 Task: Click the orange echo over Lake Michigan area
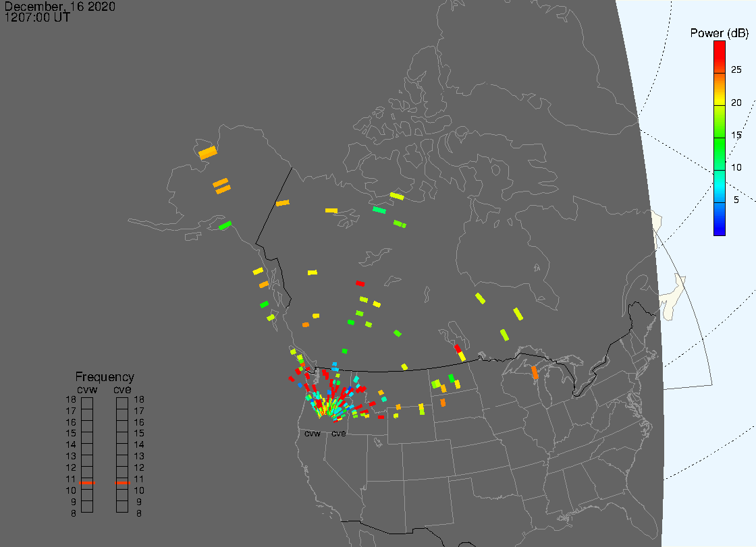tap(534, 372)
